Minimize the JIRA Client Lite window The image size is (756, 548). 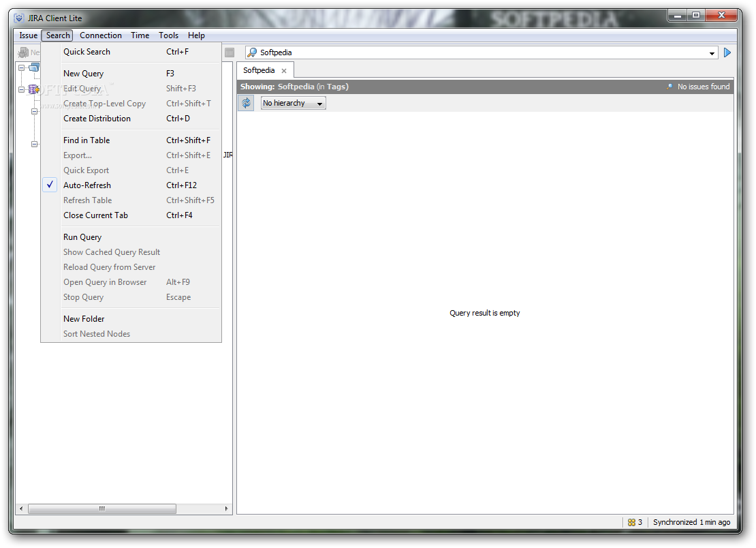pos(678,16)
